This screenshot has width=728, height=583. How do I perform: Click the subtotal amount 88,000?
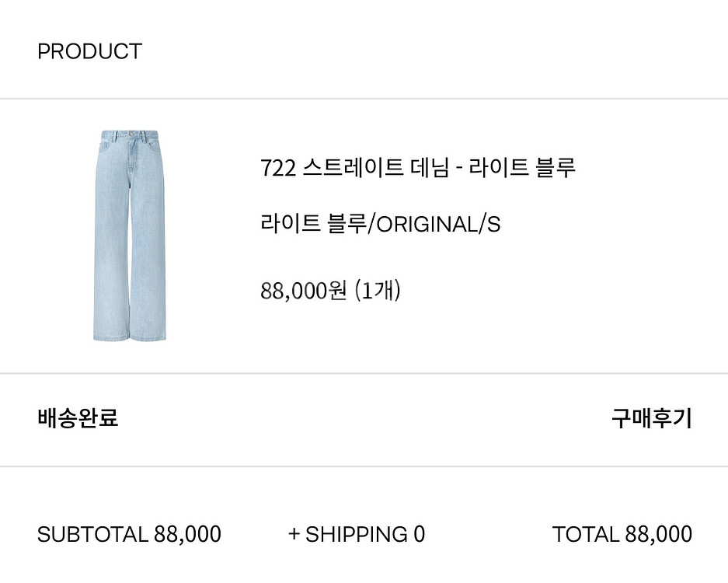click(187, 535)
